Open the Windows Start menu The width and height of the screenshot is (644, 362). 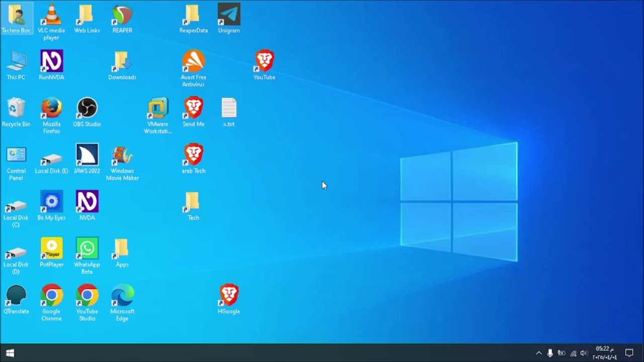click(10, 353)
